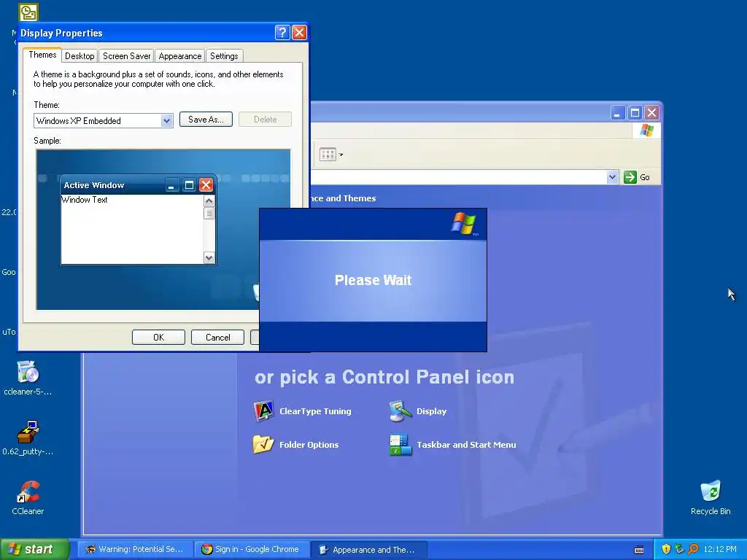
Task: Switch to the Screen Saver tab
Action: [127, 55]
